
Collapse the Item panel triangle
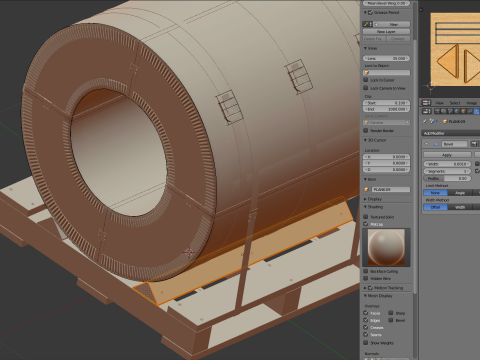(365, 179)
